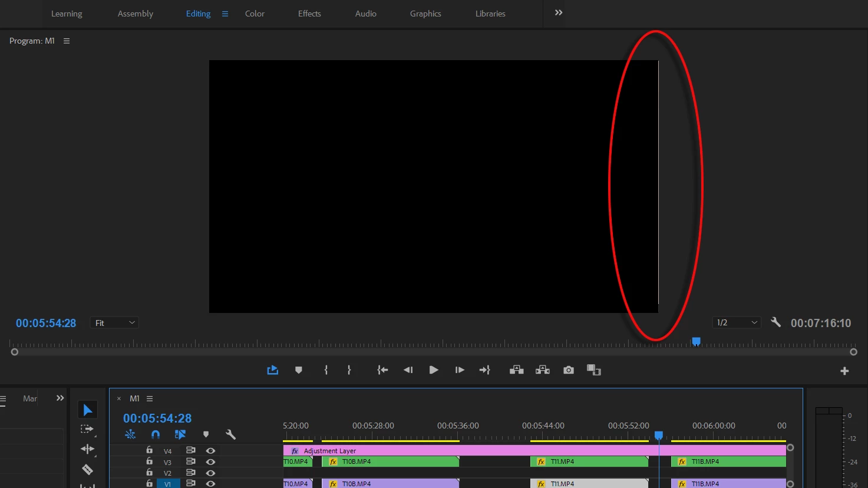Screen dimensions: 868x488
Task: Toggle linked selection in timeline
Action: click(x=180, y=435)
